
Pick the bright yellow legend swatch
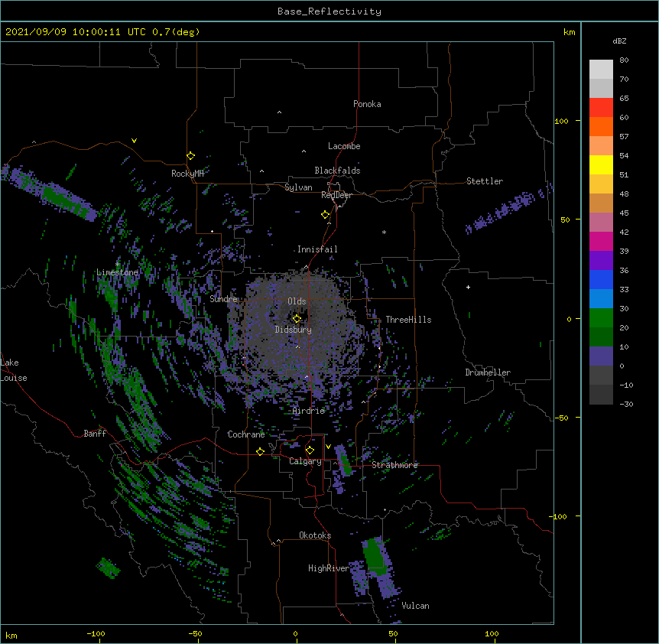pos(601,164)
